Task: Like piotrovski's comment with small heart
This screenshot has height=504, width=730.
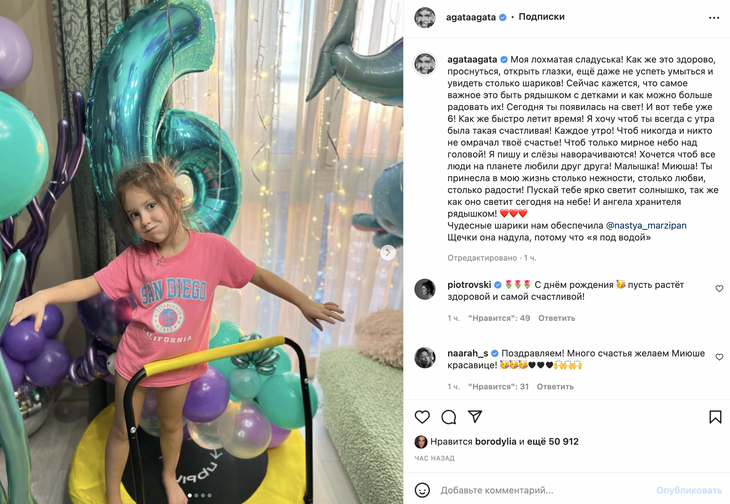Action: [x=719, y=289]
